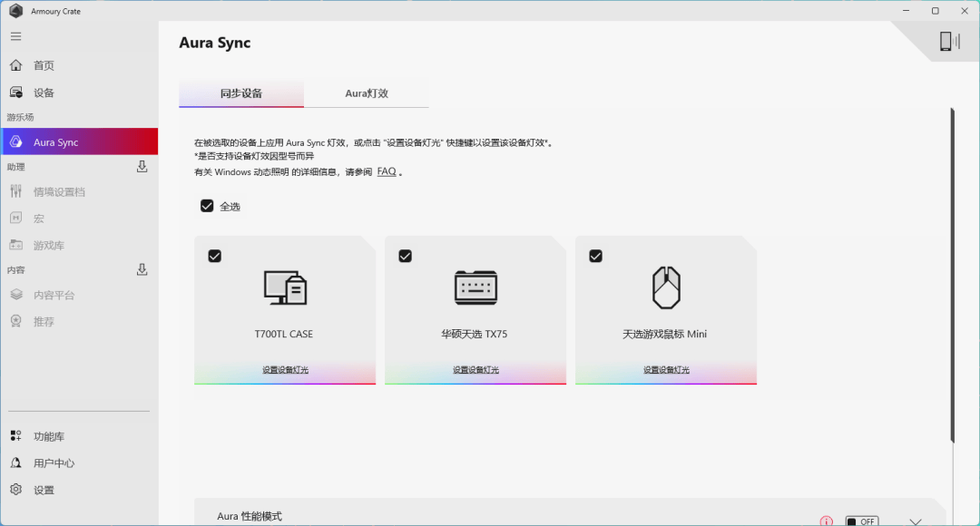Click the download icon beside 助理

coord(142,167)
